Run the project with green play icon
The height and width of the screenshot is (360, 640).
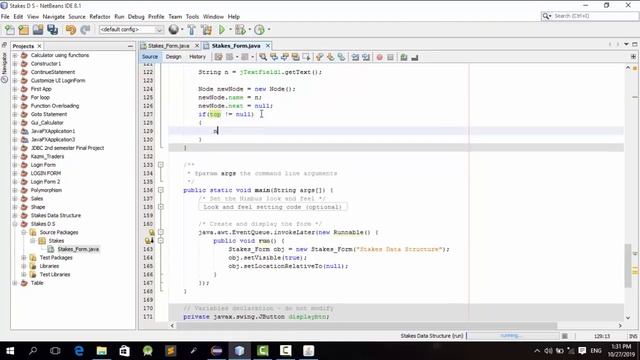222,30
